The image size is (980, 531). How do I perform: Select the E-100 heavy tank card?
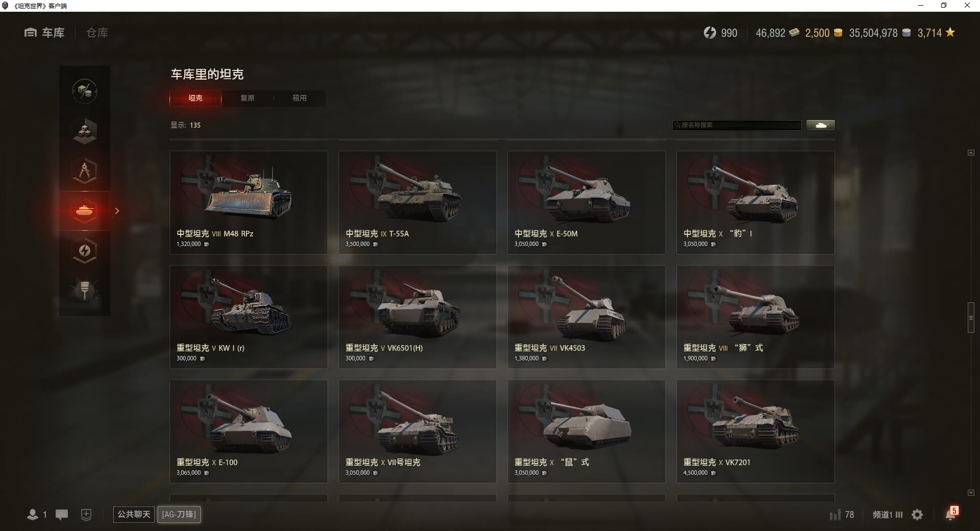click(249, 431)
